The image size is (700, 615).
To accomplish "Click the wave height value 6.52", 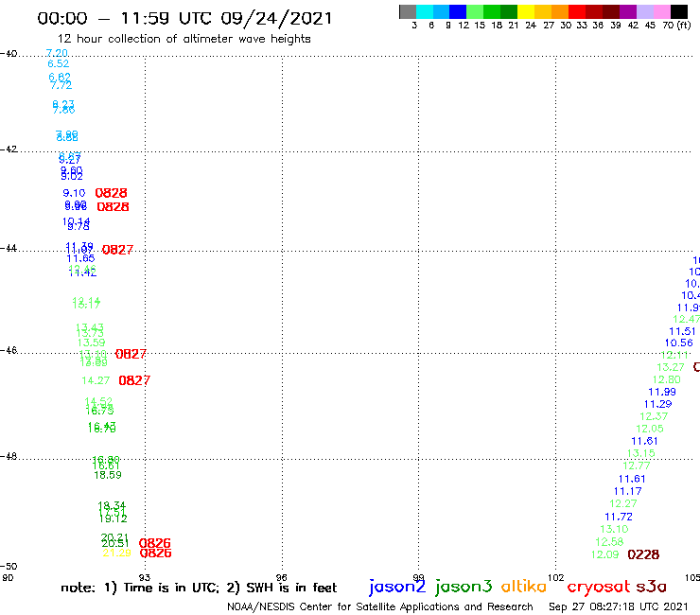I will pyautogui.click(x=59, y=64).
